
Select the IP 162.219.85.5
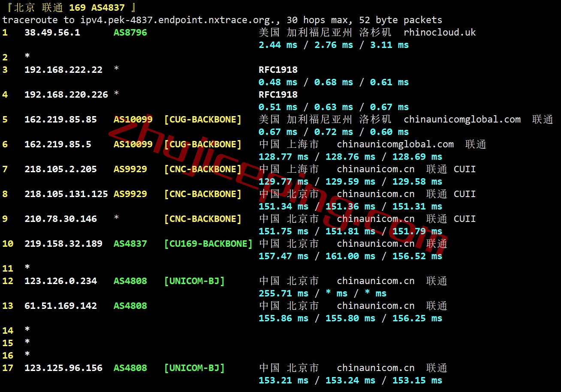point(58,144)
